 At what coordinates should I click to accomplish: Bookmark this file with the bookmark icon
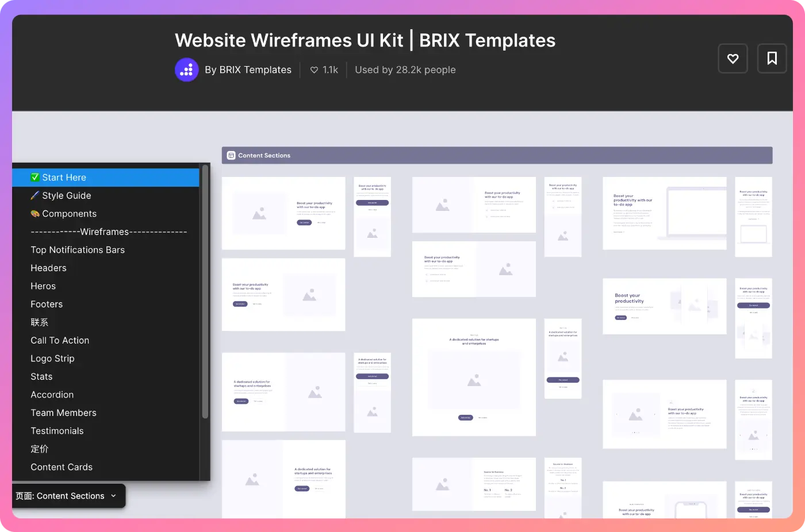coord(772,59)
